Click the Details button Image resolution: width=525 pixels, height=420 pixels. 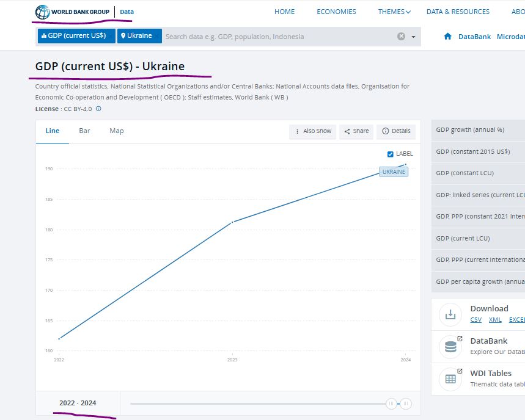point(396,131)
